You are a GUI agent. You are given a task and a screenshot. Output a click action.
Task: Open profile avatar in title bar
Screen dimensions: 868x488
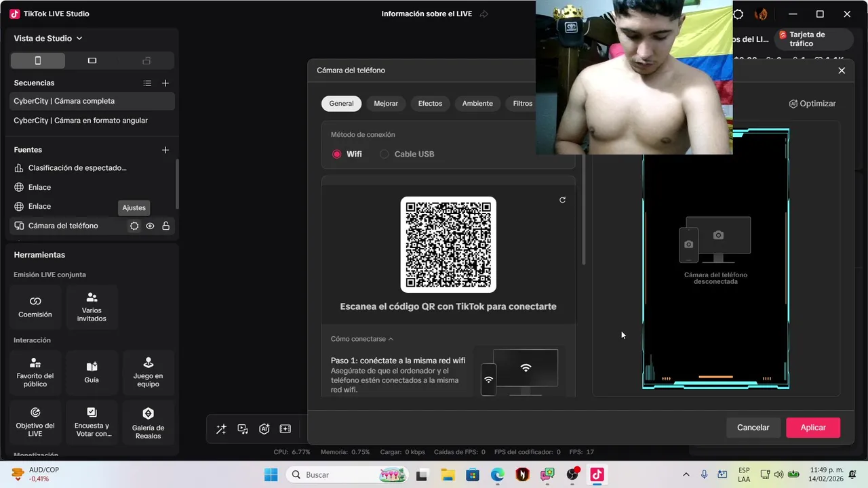[x=761, y=14]
